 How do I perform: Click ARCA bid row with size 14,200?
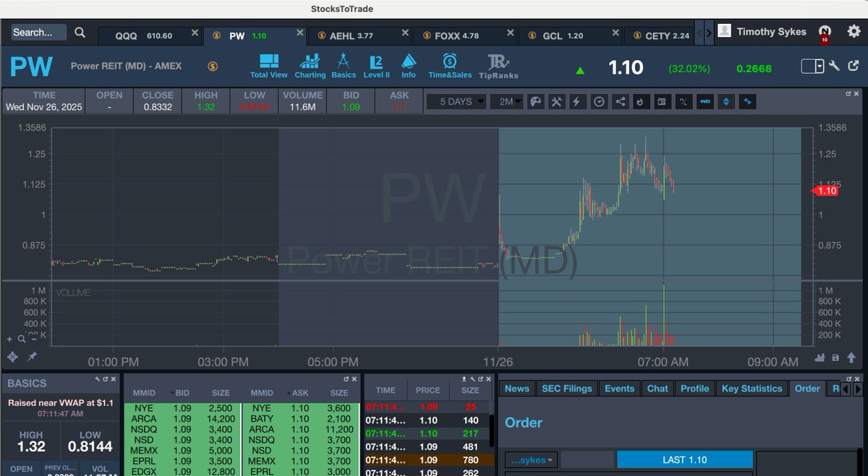182,419
